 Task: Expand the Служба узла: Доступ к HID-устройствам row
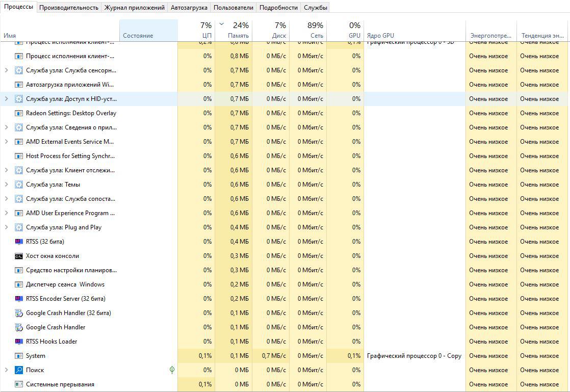pyautogui.click(x=6, y=99)
